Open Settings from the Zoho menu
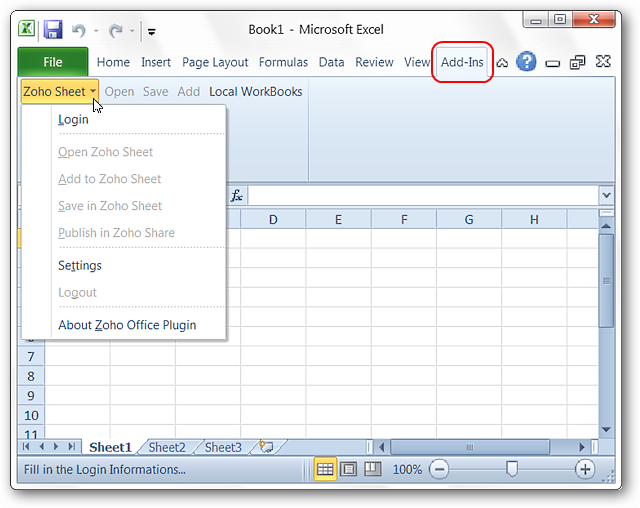The image size is (640, 508). pyautogui.click(x=138, y=266)
